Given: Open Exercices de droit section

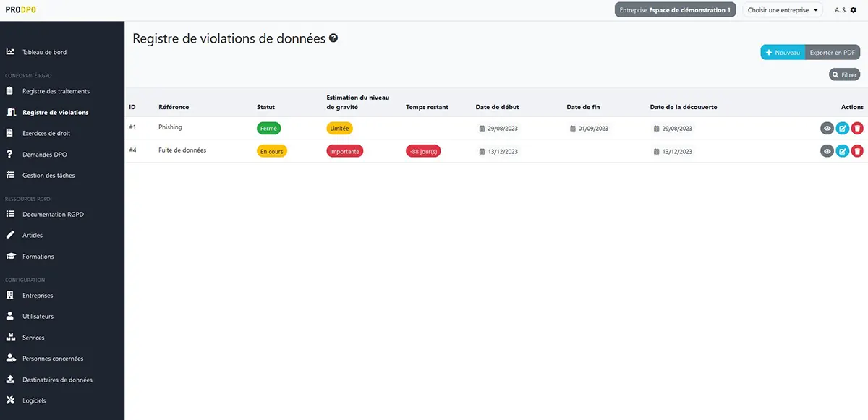Looking at the screenshot, I should click(x=46, y=133).
